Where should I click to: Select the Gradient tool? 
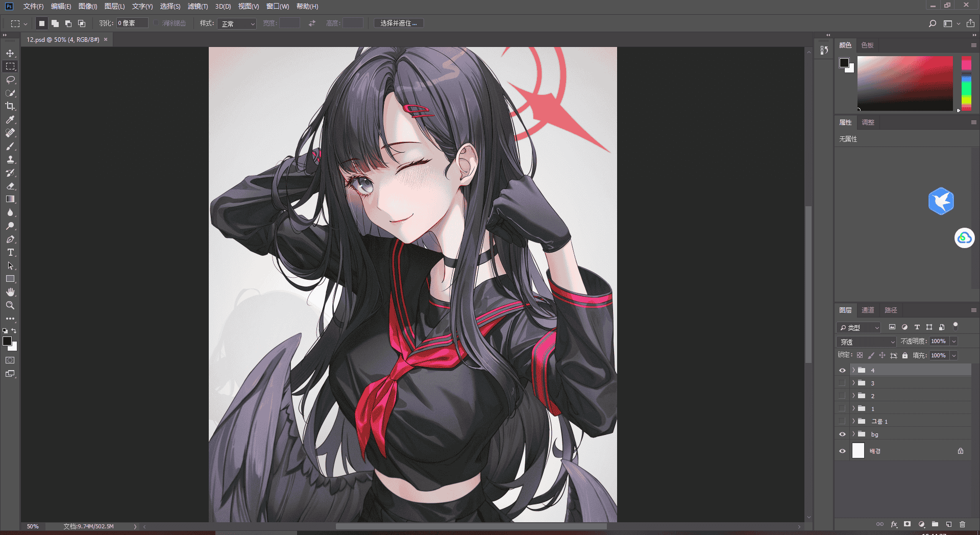(x=10, y=199)
